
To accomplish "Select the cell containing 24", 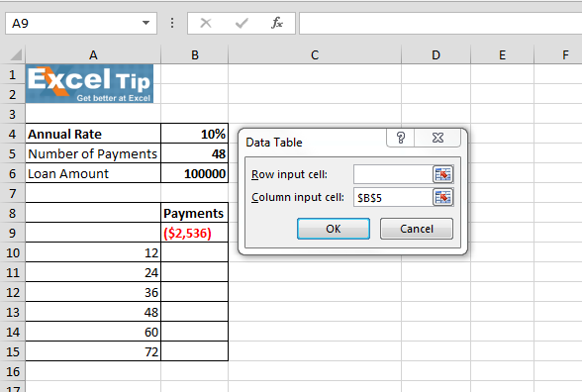I will pyautogui.click(x=93, y=272).
